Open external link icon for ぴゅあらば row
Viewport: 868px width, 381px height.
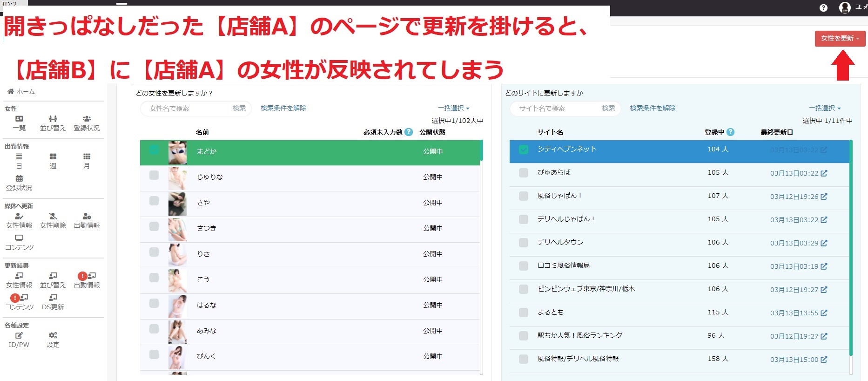click(824, 173)
